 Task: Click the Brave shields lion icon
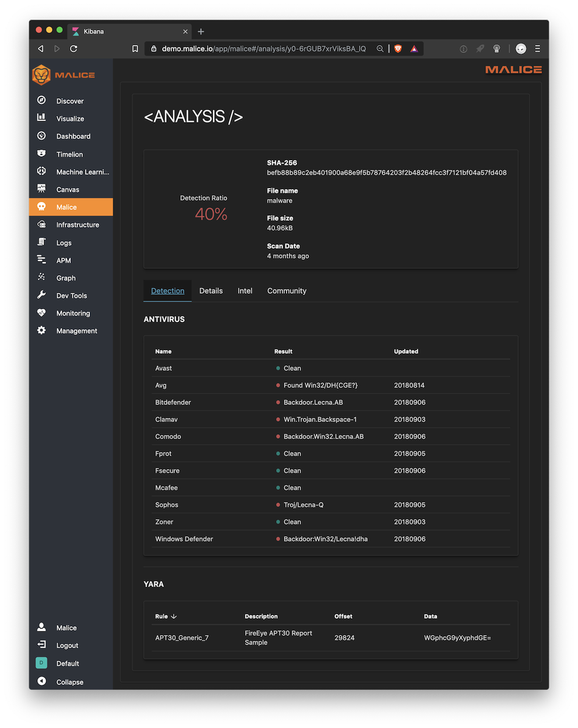(398, 49)
